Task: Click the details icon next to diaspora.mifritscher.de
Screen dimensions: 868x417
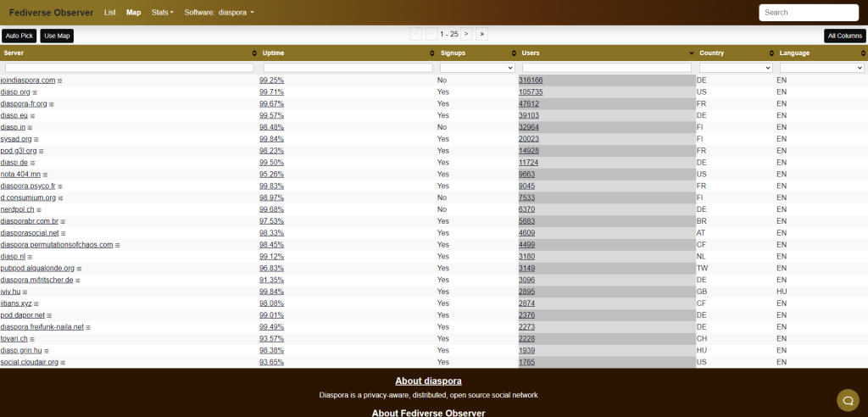Action: click(78, 281)
